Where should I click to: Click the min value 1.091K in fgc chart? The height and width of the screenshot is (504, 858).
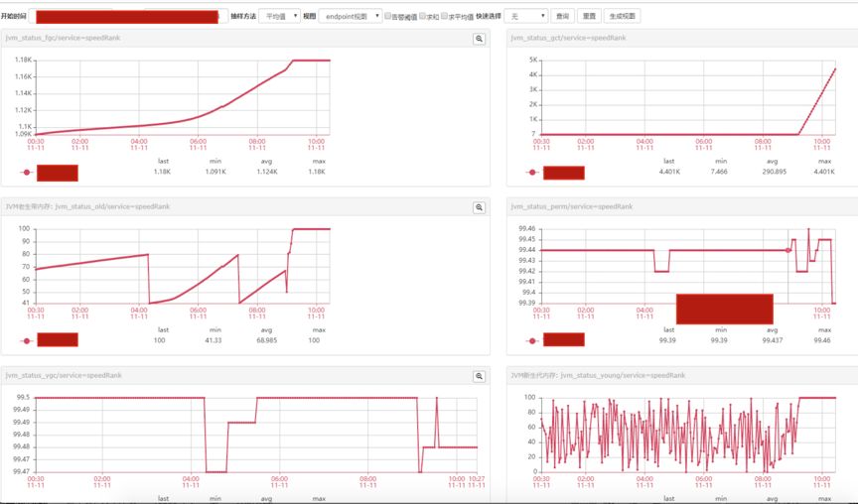215,172
